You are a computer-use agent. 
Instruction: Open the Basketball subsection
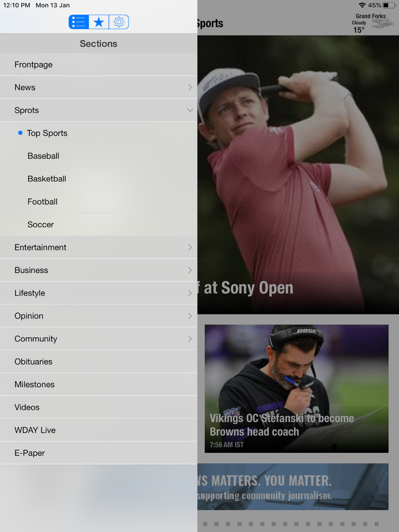tap(99, 179)
